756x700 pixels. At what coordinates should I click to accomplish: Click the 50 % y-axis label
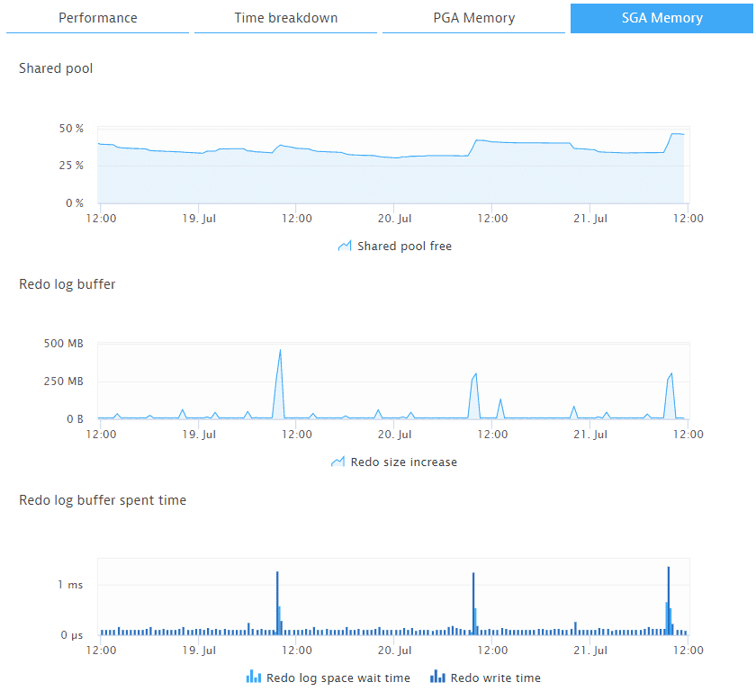click(x=72, y=129)
